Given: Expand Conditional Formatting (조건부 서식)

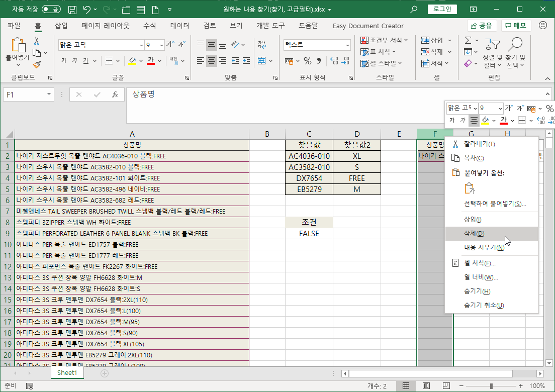Looking at the screenshot, I should tap(384, 40).
